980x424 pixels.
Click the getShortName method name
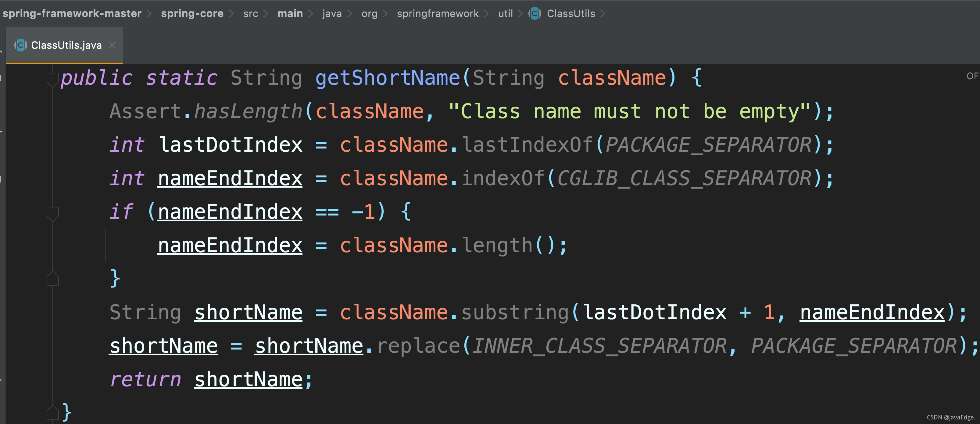point(388,78)
